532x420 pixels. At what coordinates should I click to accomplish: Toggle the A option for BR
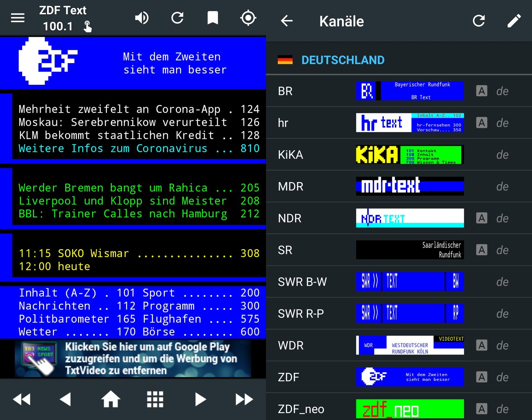pyautogui.click(x=482, y=91)
